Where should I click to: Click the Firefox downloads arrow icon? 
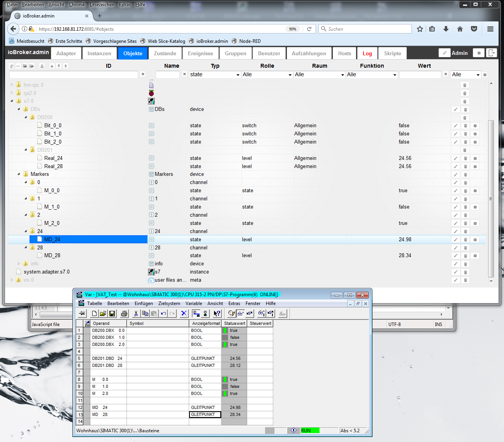click(x=446, y=29)
